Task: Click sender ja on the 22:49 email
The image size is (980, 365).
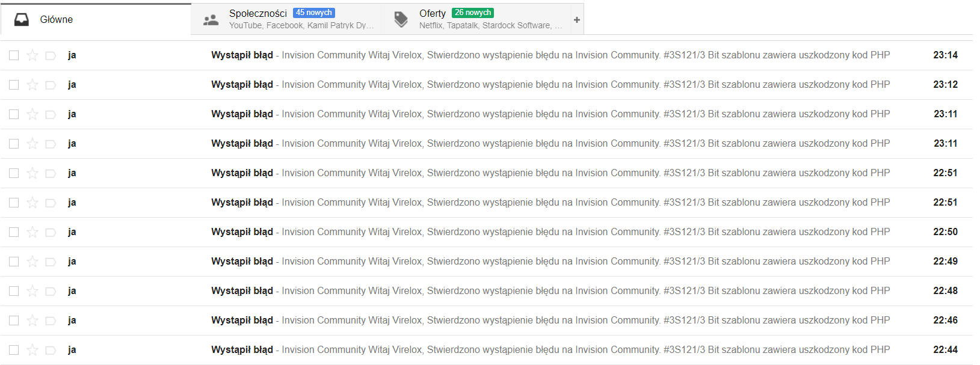Action: point(72,262)
